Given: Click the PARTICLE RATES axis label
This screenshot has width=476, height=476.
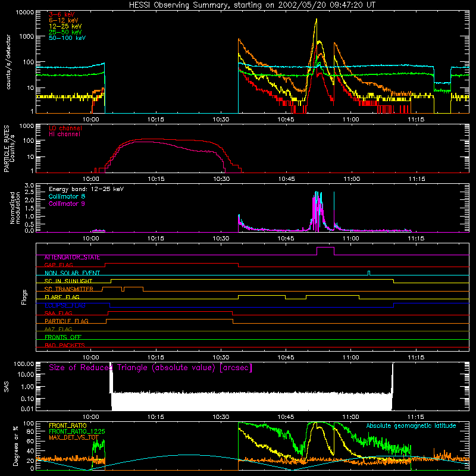Looking at the screenshot, I should [x=6, y=149].
